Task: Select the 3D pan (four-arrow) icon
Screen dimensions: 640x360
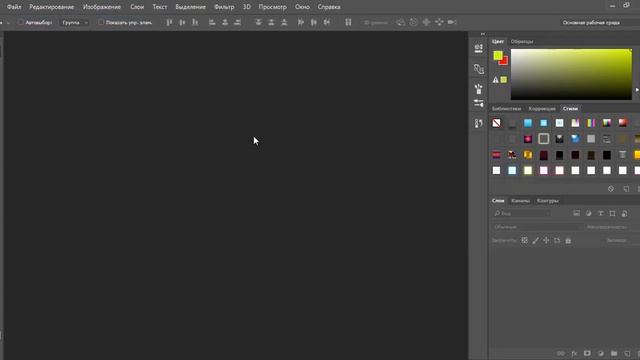Action: click(426, 22)
